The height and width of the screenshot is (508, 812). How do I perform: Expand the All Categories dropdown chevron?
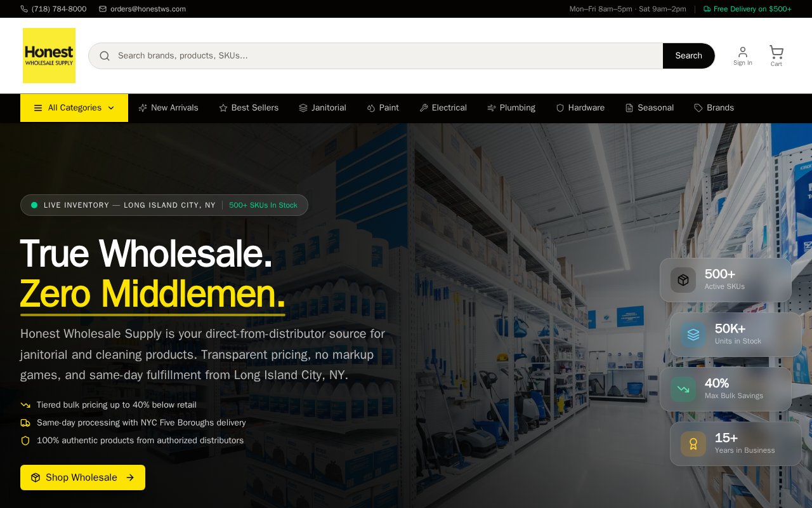[x=111, y=108]
